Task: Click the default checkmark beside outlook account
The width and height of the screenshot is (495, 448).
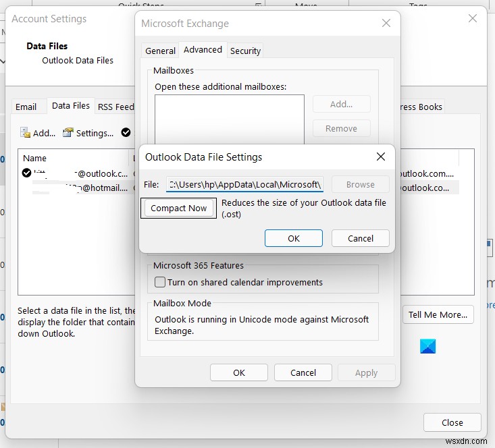Action: (26, 173)
